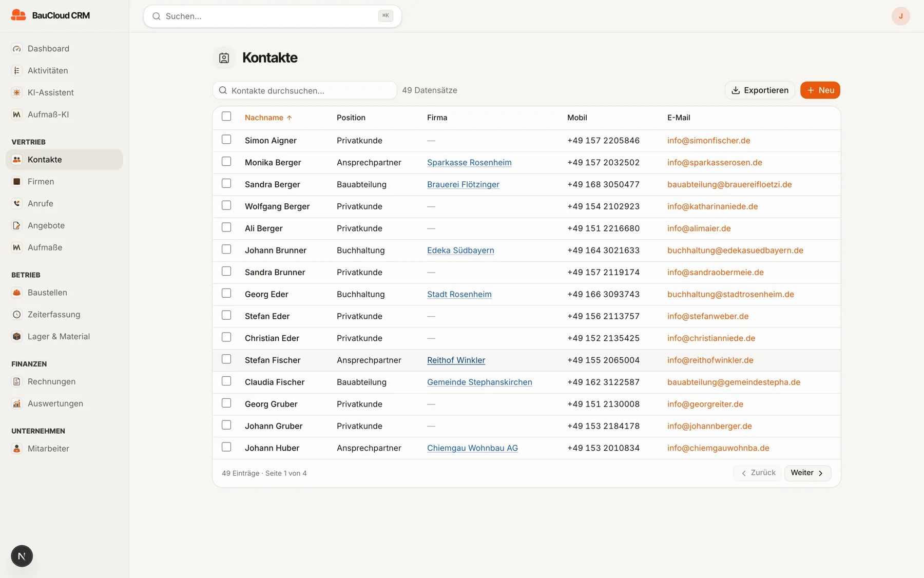Open Rechnungen in the sidebar
The image size is (924, 578).
click(64, 382)
